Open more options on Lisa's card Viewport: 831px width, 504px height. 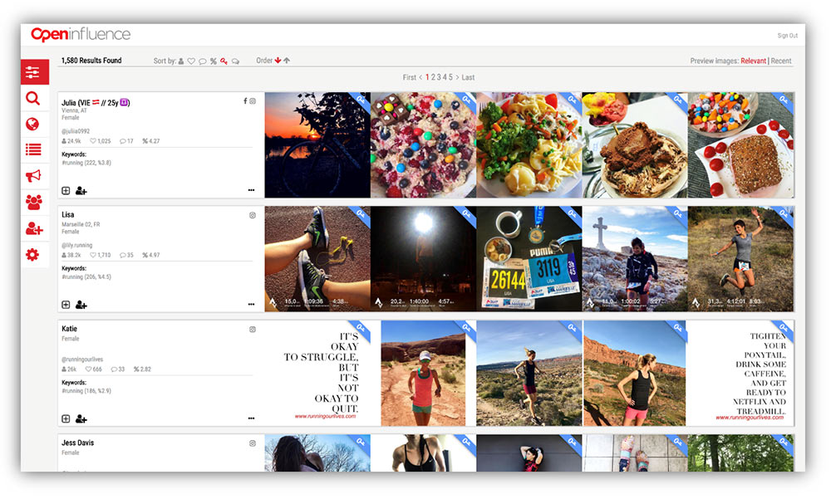[251, 305]
